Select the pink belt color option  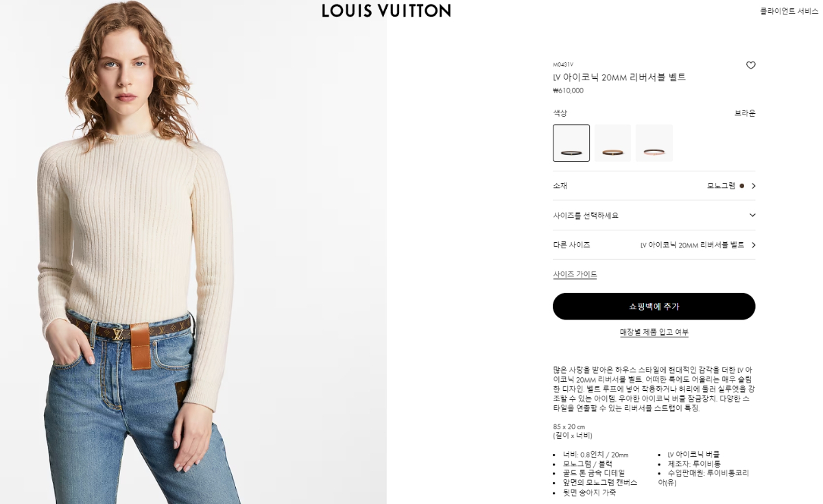pyautogui.click(x=654, y=143)
